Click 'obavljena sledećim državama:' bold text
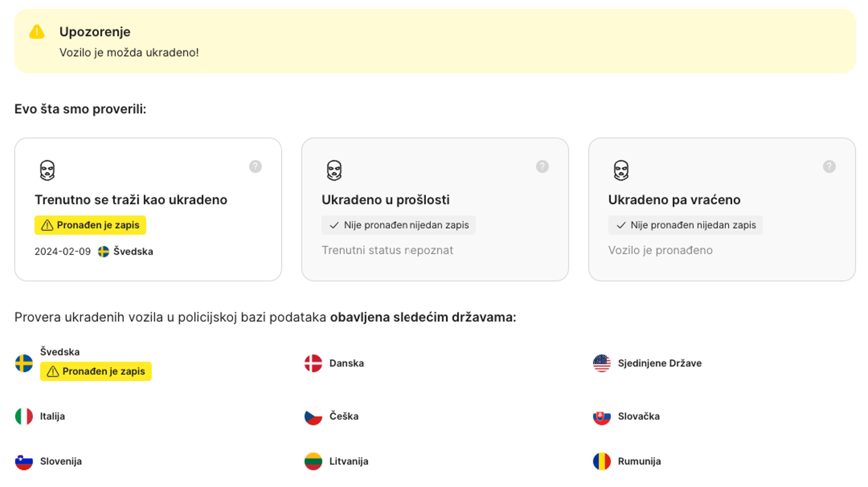The width and height of the screenshot is (868, 487). [423, 317]
